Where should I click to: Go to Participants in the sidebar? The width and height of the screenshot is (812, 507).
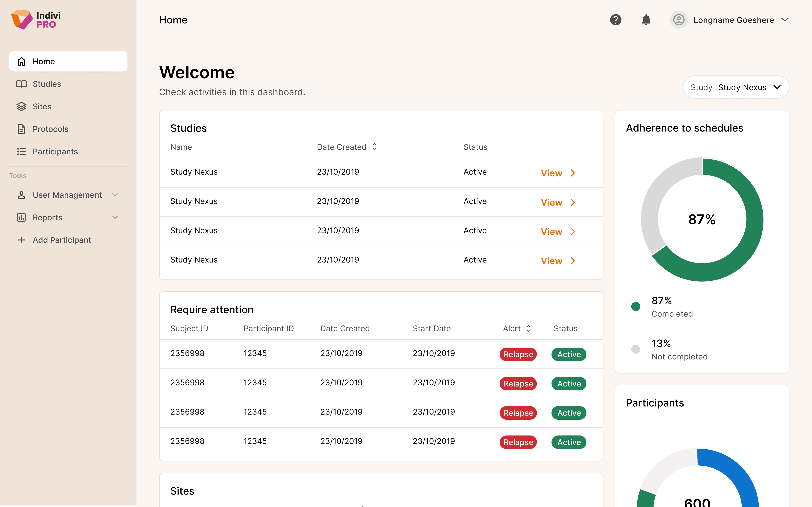(x=55, y=152)
